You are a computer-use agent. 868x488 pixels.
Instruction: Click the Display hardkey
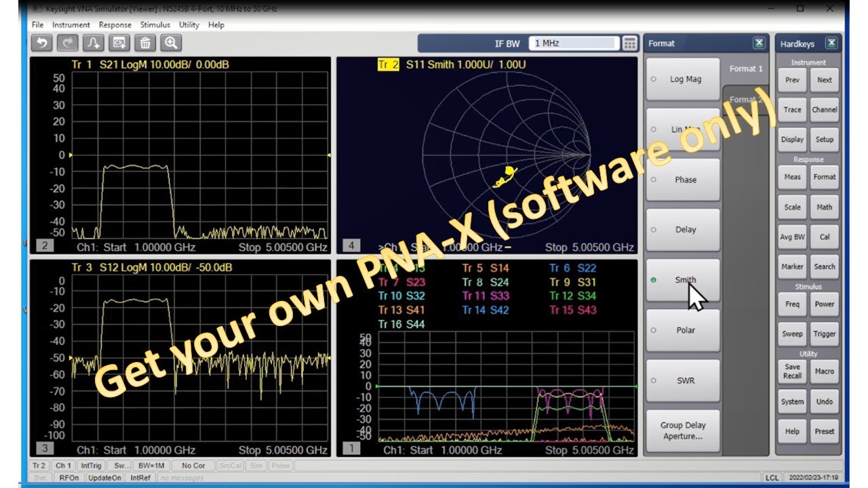coord(792,140)
